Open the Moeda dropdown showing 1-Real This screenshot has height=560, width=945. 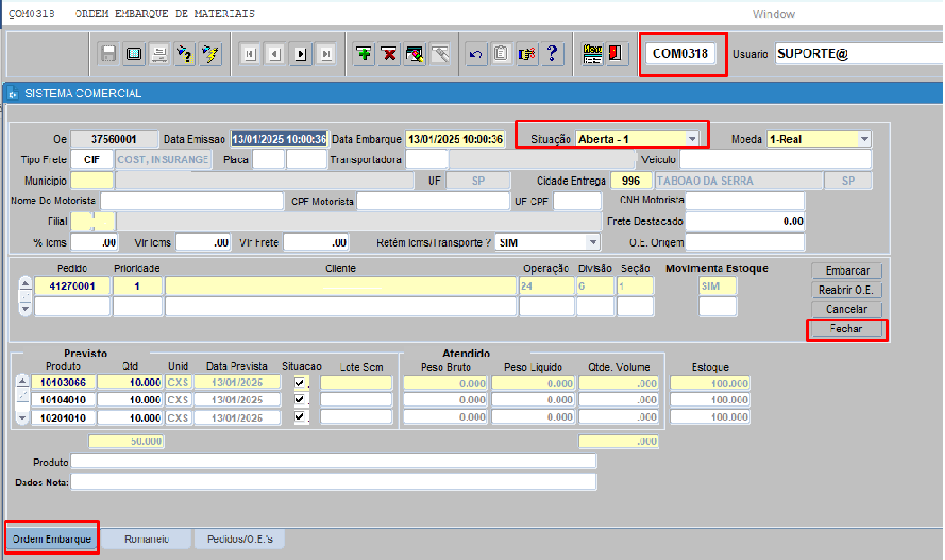[x=865, y=139]
